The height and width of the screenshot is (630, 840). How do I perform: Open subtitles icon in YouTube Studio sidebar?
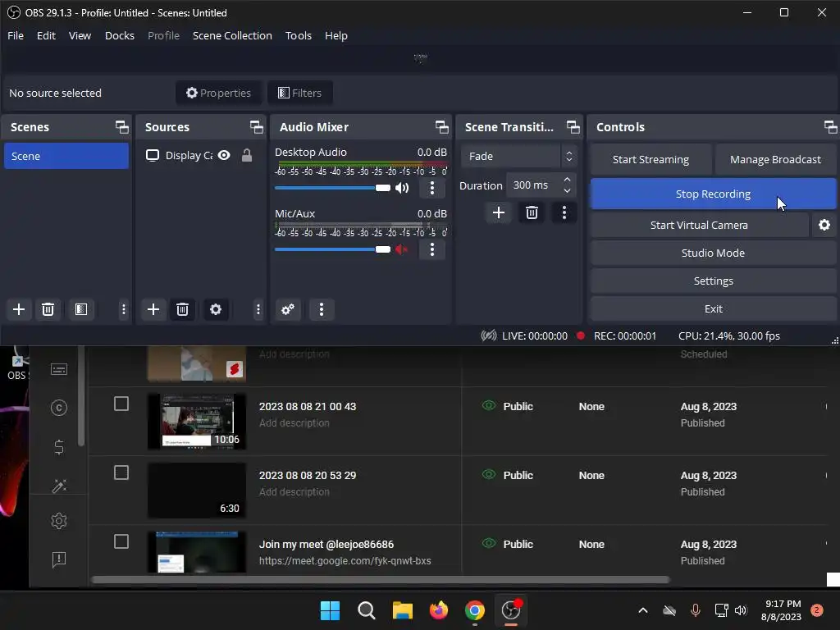pyautogui.click(x=59, y=369)
